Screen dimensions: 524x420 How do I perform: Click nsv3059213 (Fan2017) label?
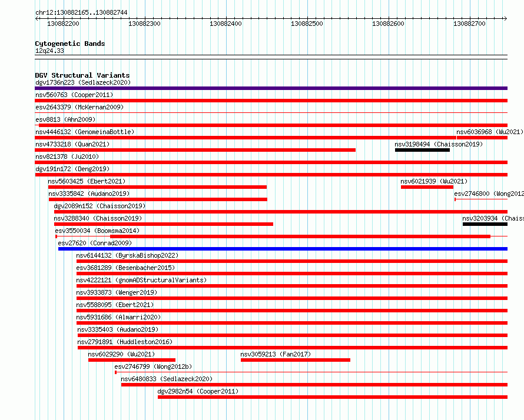276,354
